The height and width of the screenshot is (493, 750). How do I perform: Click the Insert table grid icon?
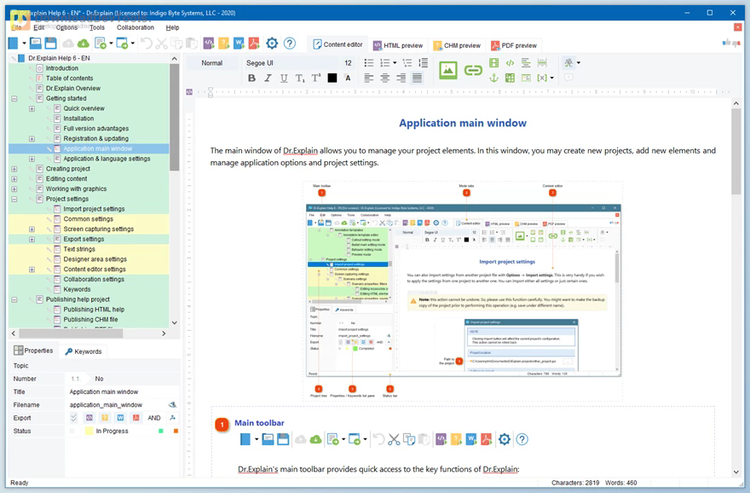point(510,77)
